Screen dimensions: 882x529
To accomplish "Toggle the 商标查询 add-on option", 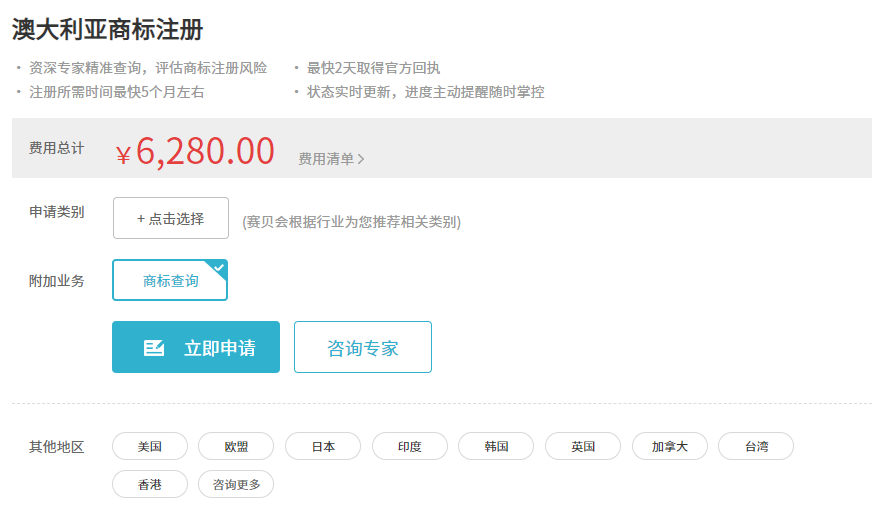I will [170, 281].
